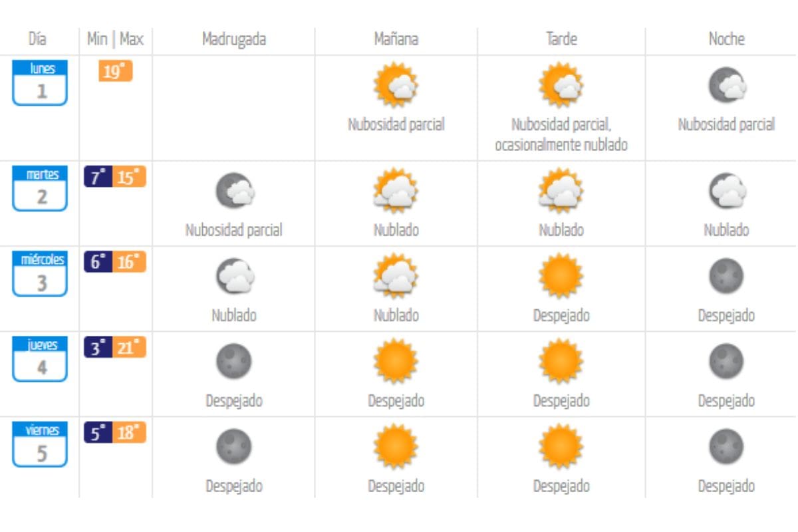Screen dimensions: 798x532
Task: Select the martes 2 day tile
Action: (x=40, y=188)
